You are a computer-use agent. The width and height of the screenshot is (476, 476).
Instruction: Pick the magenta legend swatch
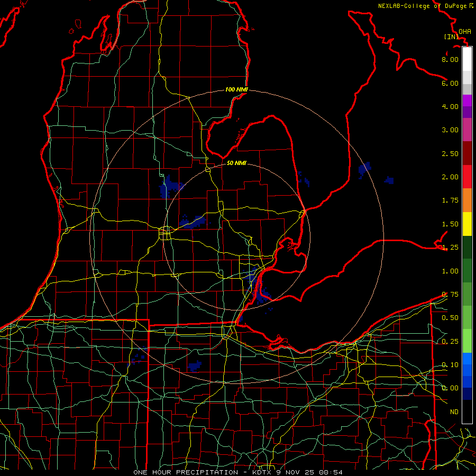point(467,100)
